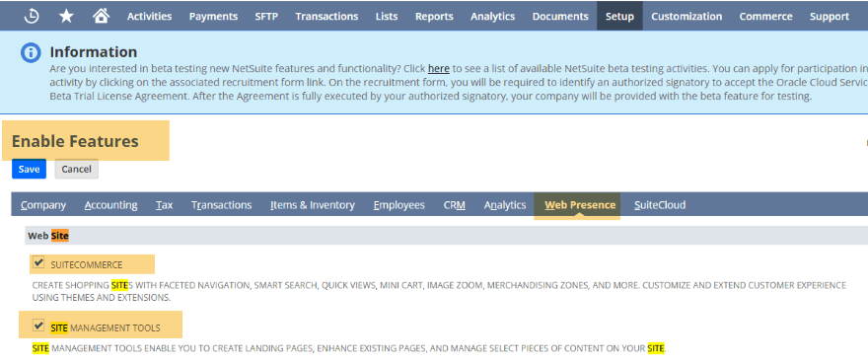868x362 pixels.
Task: Toggle the Site Management Tools checkbox
Action: [x=38, y=326]
